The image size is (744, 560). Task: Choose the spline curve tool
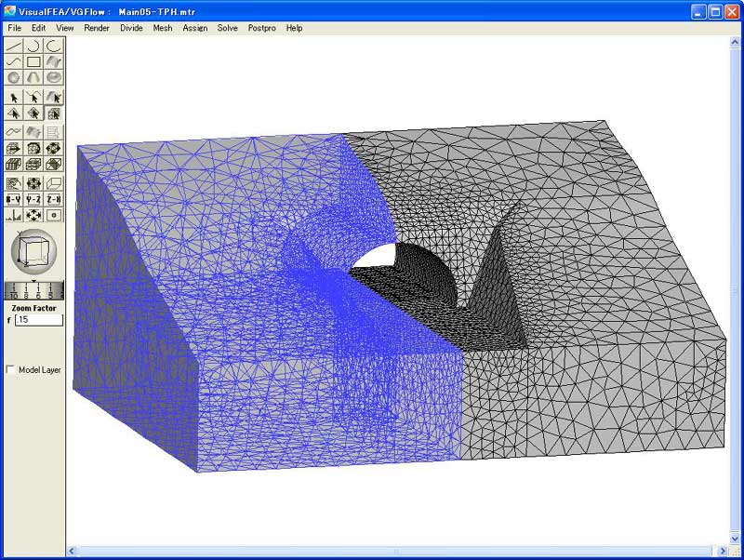point(14,61)
